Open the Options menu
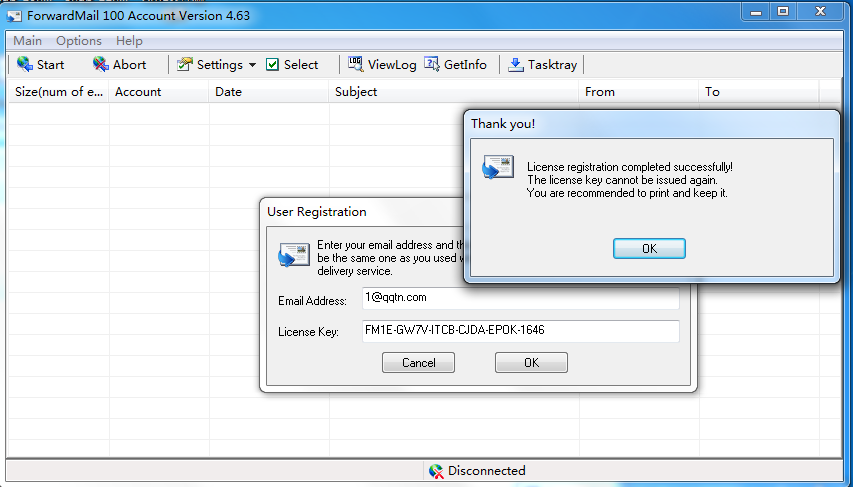853x487 pixels. coord(79,41)
